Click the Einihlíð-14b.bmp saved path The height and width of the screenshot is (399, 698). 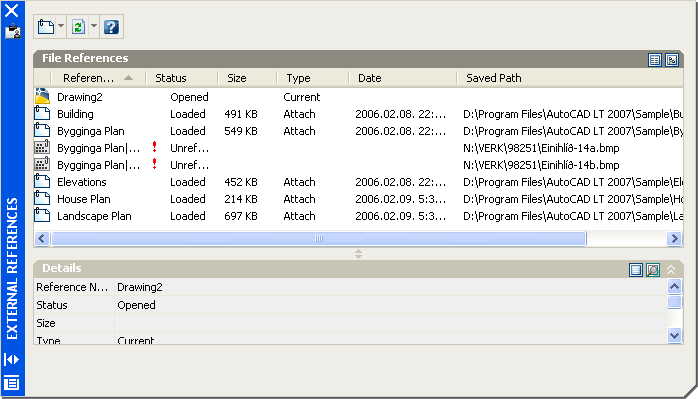(541, 165)
